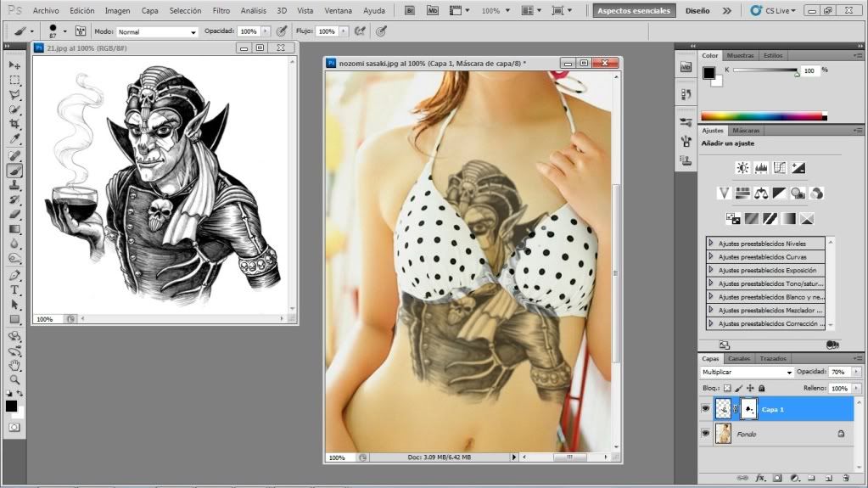Toggle lock transparent pixels
This screenshot has height=488, width=868.
(727, 389)
